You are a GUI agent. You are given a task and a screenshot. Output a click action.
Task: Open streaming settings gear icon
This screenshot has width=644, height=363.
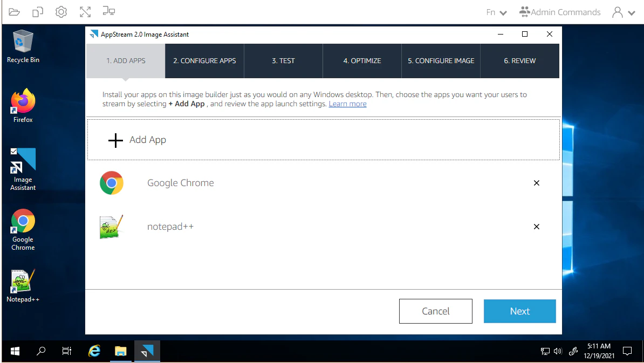click(x=61, y=12)
